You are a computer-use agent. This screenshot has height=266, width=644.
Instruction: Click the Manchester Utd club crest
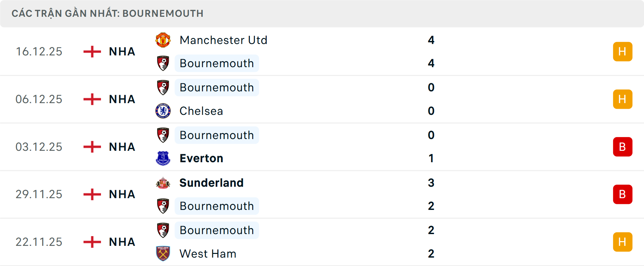[x=163, y=40]
